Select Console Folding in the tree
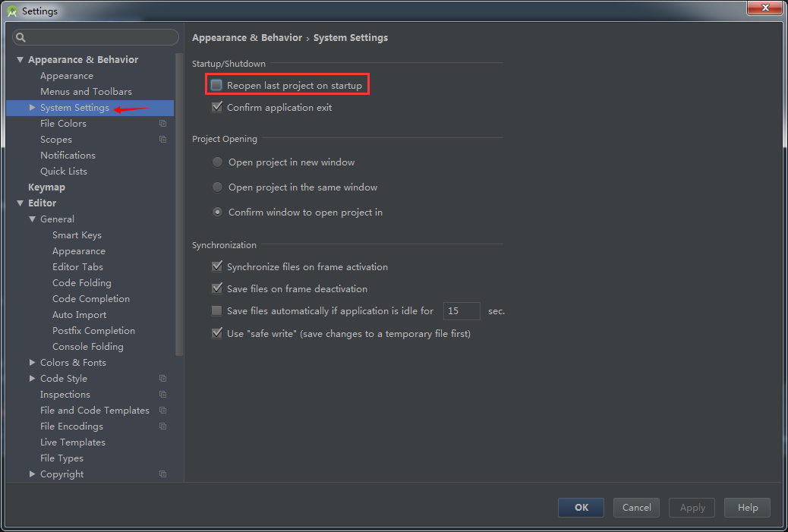The width and height of the screenshot is (788, 532). coord(88,347)
